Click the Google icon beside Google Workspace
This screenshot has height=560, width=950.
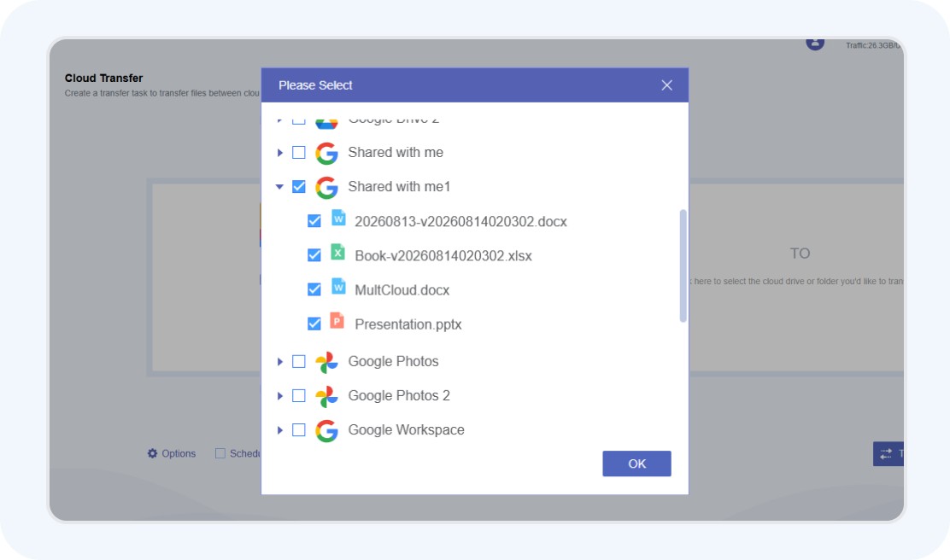326,431
